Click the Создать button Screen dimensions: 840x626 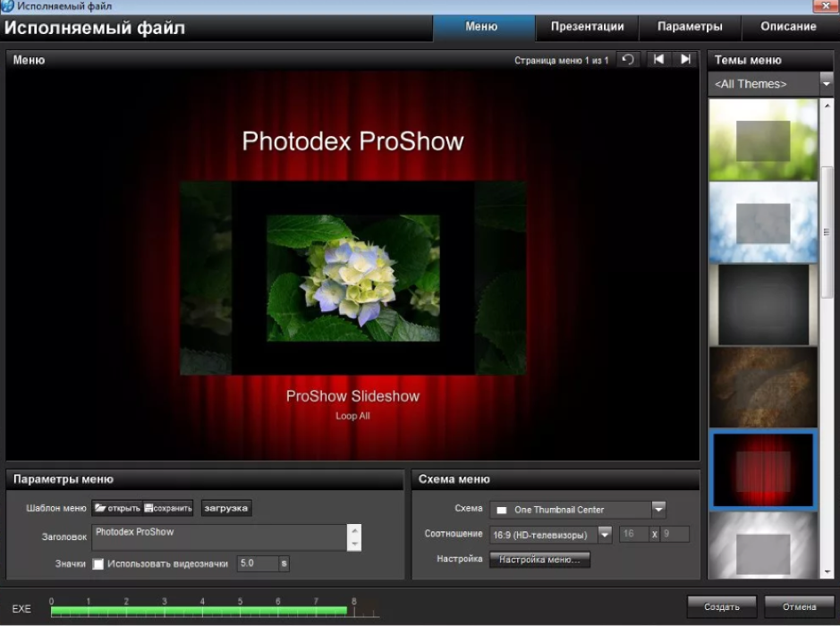[x=722, y=606]
